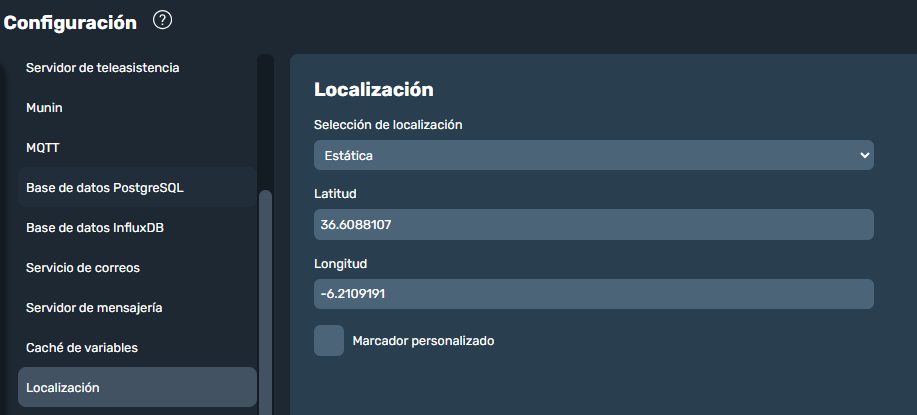Open the help icon next to Configuración

click(163, 21)
